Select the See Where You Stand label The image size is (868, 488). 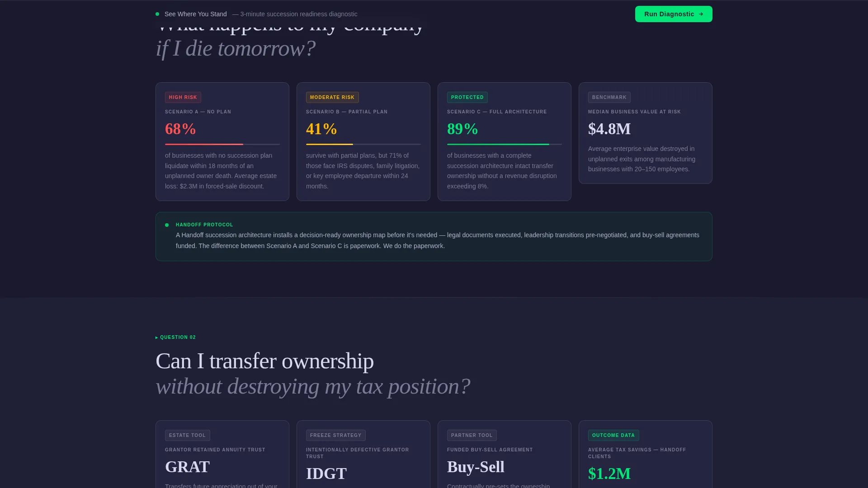tap(196, 14)
